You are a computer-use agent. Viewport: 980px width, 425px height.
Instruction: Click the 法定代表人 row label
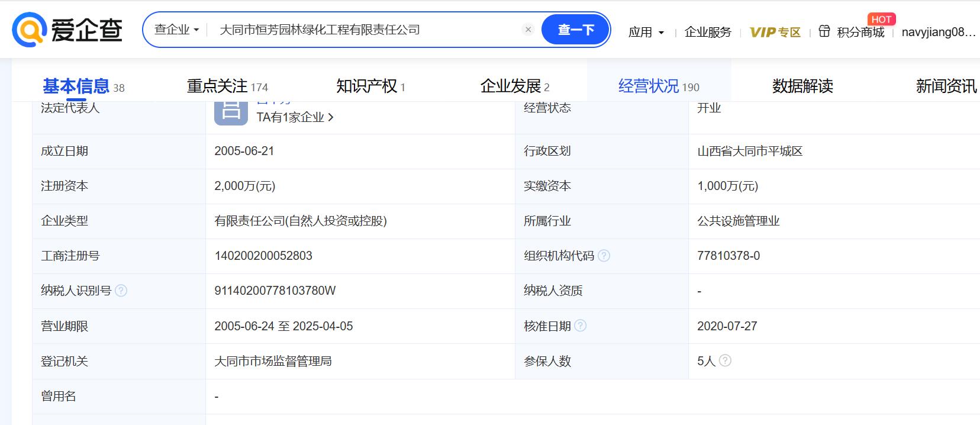(x=70, y=108)
